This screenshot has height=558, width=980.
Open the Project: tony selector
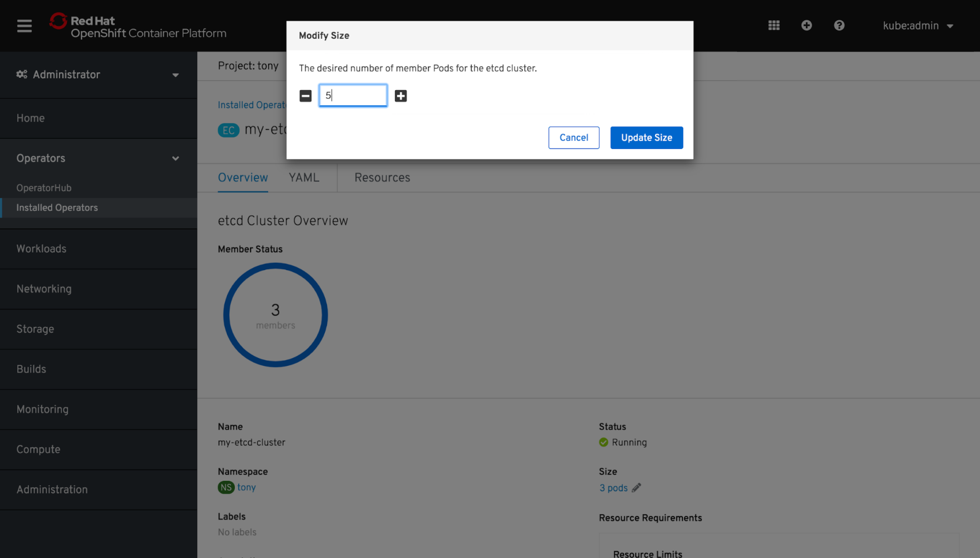[x=248, y=66]
